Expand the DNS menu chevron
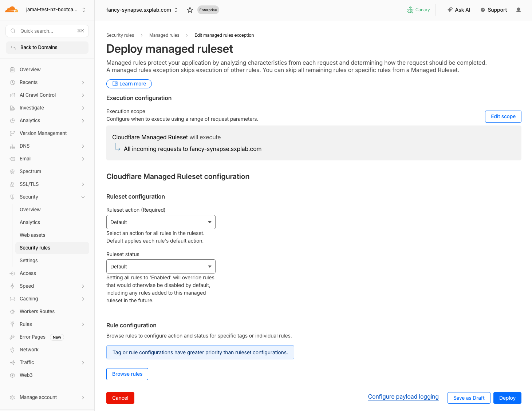Image resolution: width=532 pixels, height=411 pixels. (x=83, y=146)
